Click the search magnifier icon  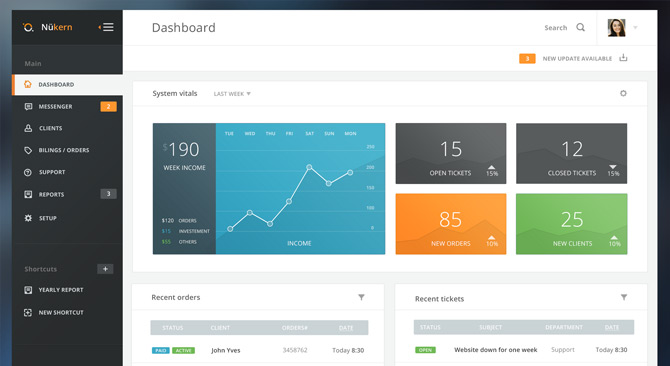580,27
